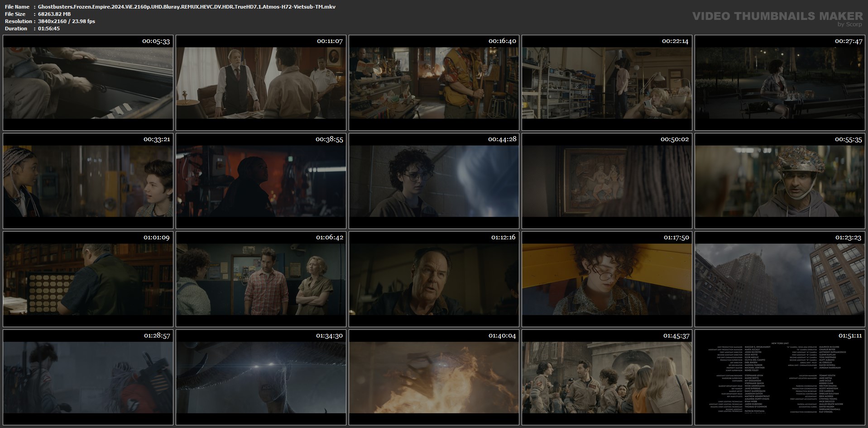Viewport: 868px width, 428px height.
Task: Select the thumbnail stamped 00:16:40
Action: coord(434,83)
